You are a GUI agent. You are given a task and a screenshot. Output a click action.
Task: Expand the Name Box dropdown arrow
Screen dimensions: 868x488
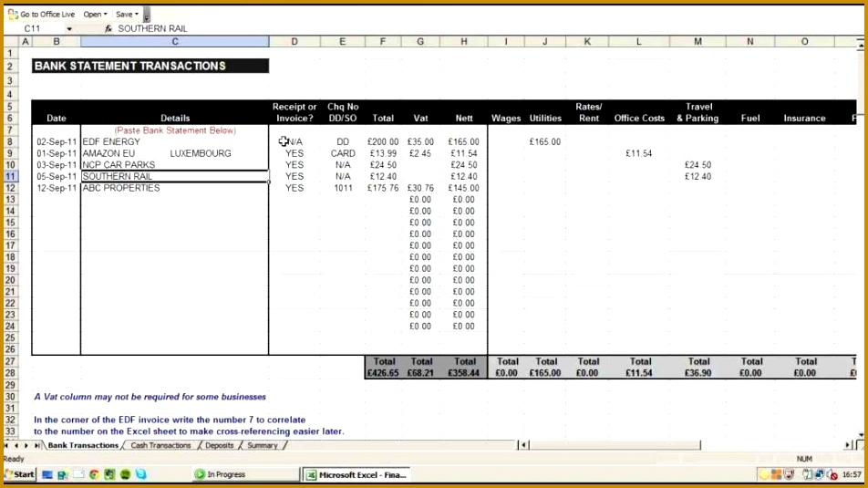click(69, 29)
